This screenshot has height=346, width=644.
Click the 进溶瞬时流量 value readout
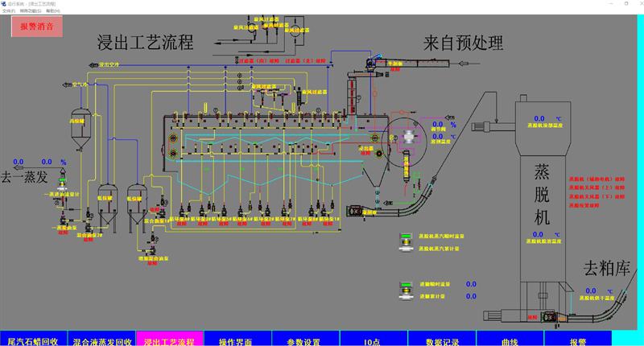click(x=471, y=284)
